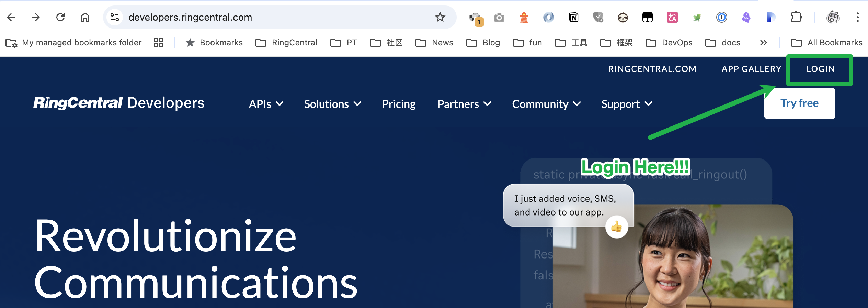The height and width of the screenshot is (308, 868).
Task: Go back using the browser back arrow
Action: pos(11,17)
